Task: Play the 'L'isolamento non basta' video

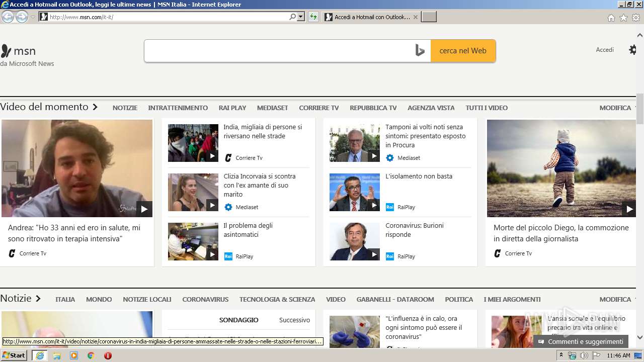Action: [x=355, y=192]
